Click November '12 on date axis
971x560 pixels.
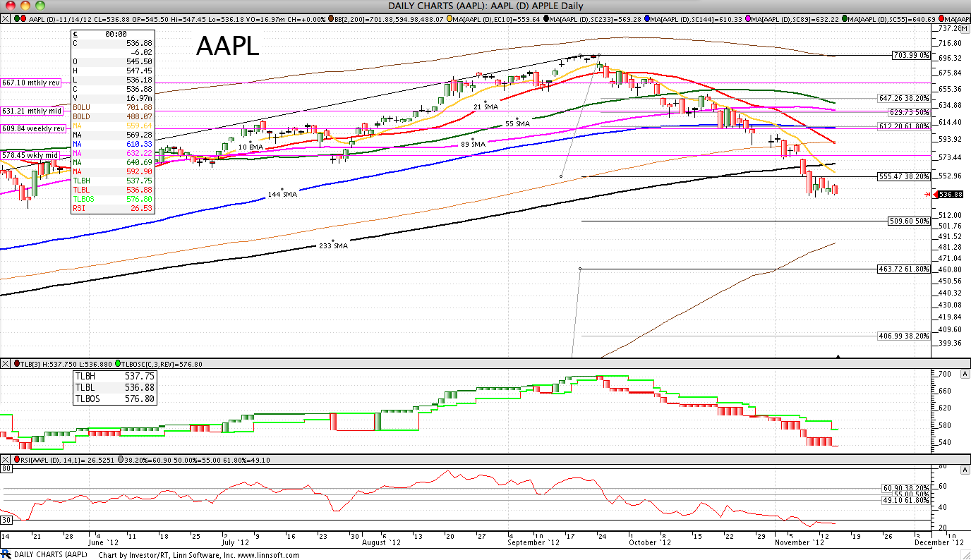click(801, 542)
